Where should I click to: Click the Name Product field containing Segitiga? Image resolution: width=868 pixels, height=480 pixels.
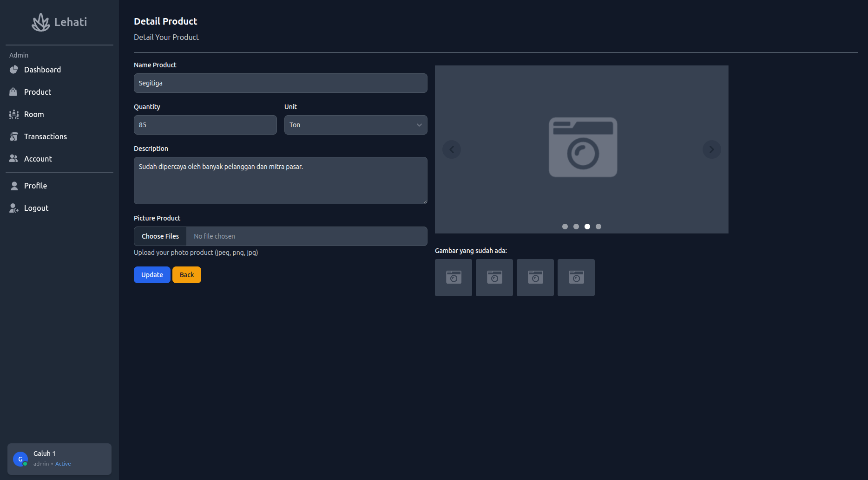280,83
